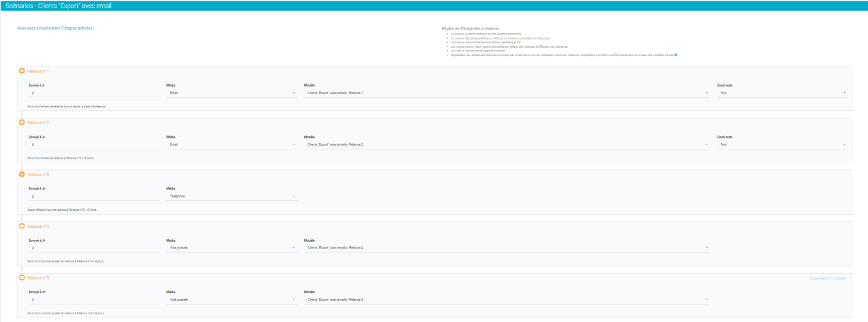Click the Désactiver cette action link in Relance n°5
Screen dimensions: 868x322
(x=827, y=278)
